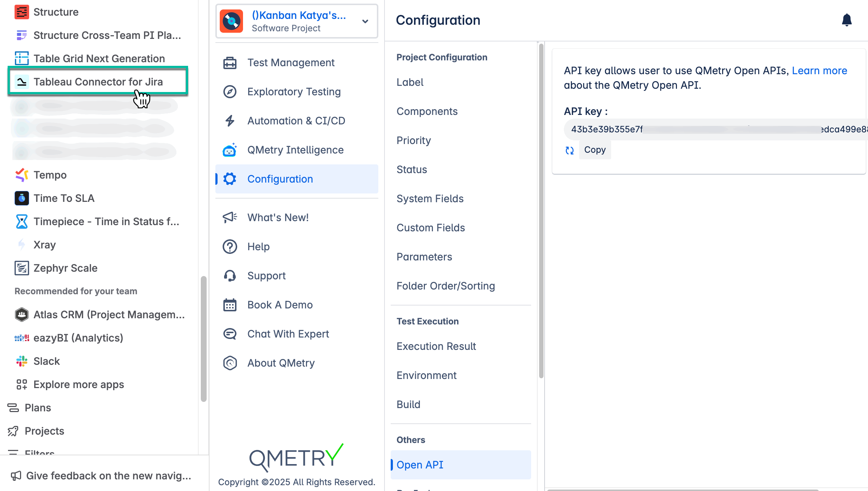This screenshot has height=491, width=868.
Task: Open Custom Fields configuration
Action: pos(430,228)
